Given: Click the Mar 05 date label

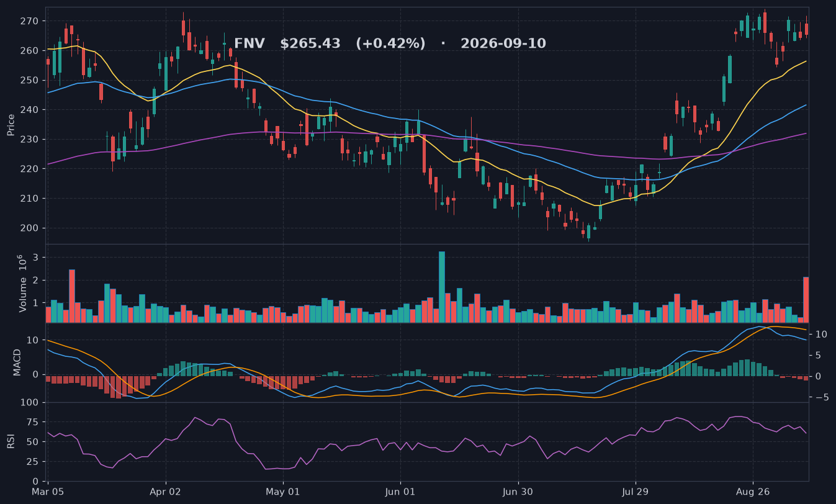Looking at the screenshot, I should [48, 492].
